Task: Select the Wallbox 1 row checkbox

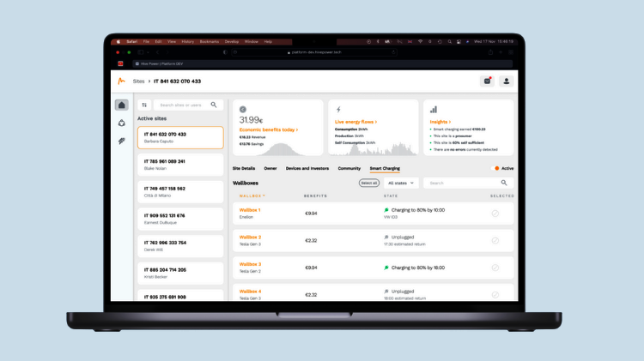Action: pyautogui.click(x=495, y=213)
